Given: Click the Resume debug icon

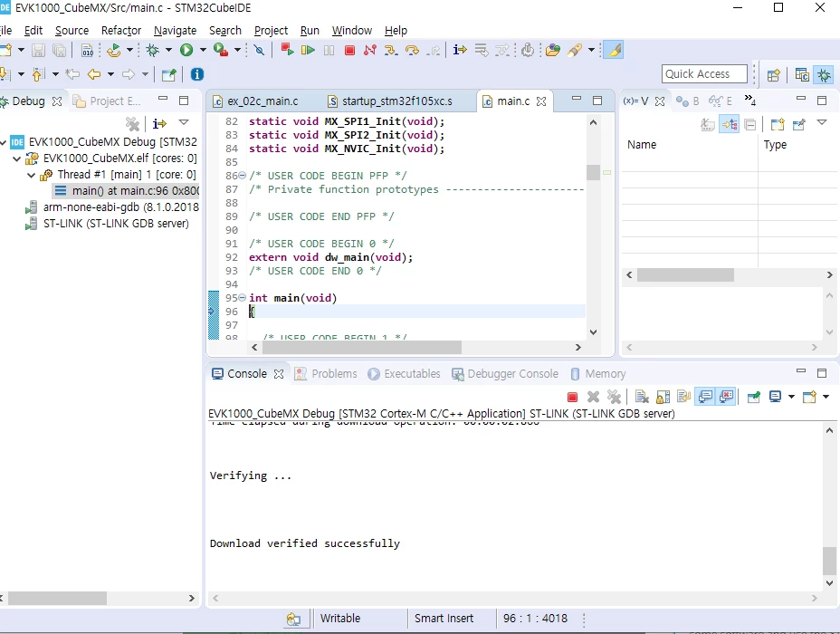Looking at the screenshot, I should [x=308, y=51].
